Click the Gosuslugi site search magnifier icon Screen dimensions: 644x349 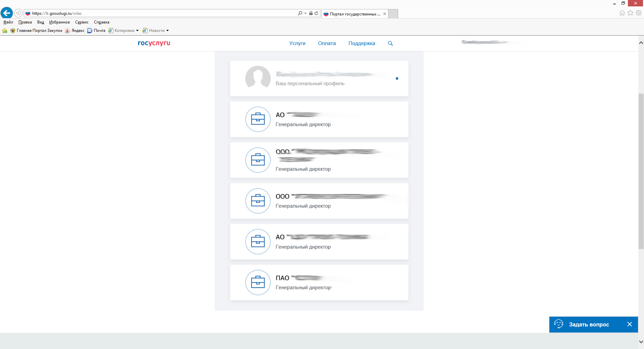click(x=390, y=43)
